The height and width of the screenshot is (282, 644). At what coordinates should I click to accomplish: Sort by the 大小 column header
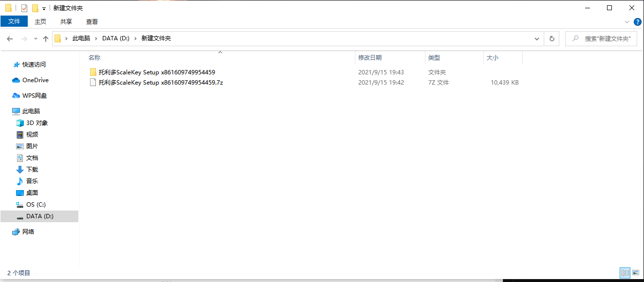click(x=492, y=57)
